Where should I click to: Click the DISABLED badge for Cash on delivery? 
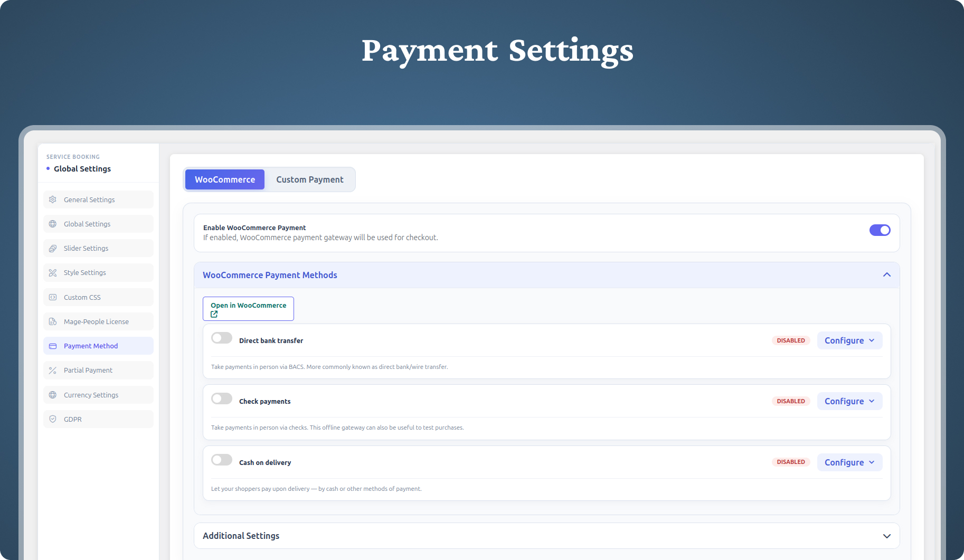click(791, 462)
